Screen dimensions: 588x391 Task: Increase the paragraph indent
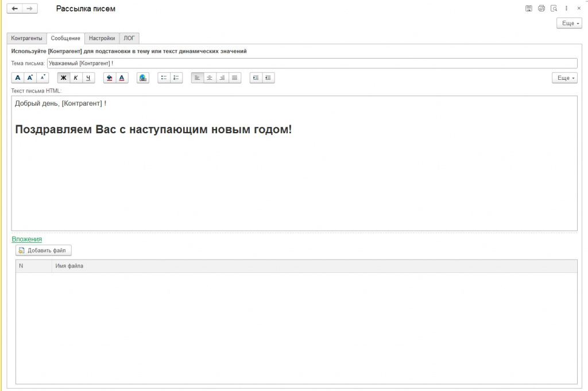pos(256,78)
